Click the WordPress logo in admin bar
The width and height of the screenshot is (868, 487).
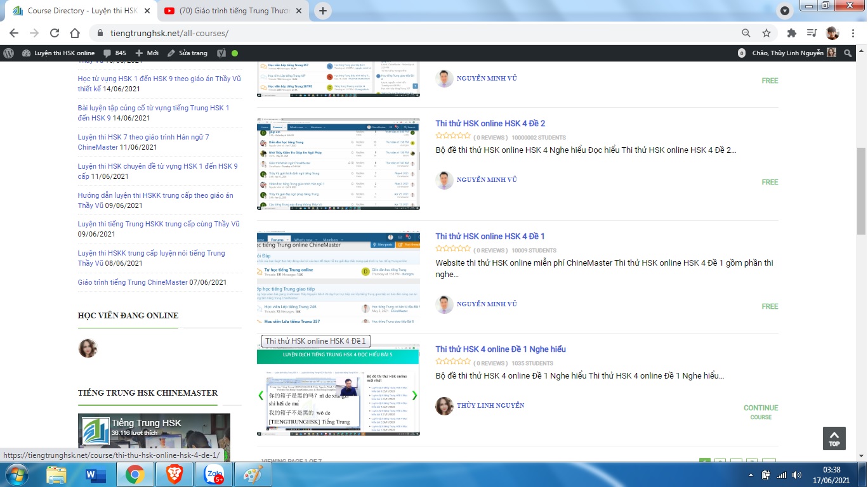tap(9, 53)
